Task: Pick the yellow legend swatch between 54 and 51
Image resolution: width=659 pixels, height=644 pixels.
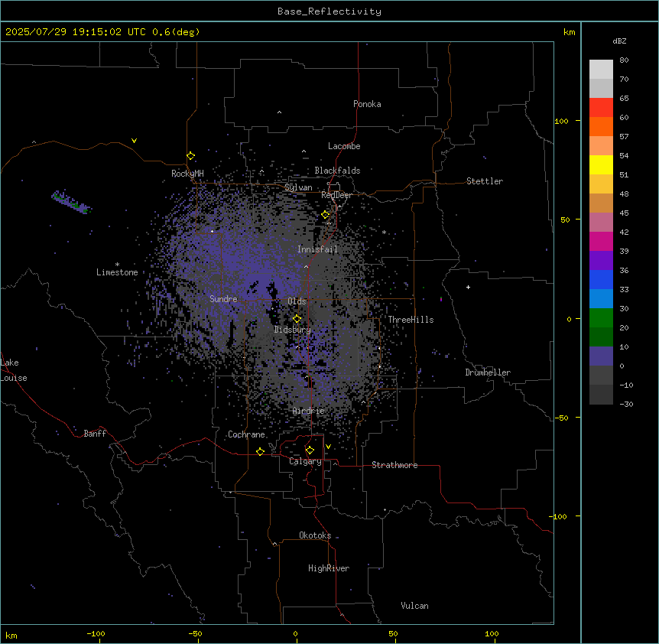Action: click(601, 164)
